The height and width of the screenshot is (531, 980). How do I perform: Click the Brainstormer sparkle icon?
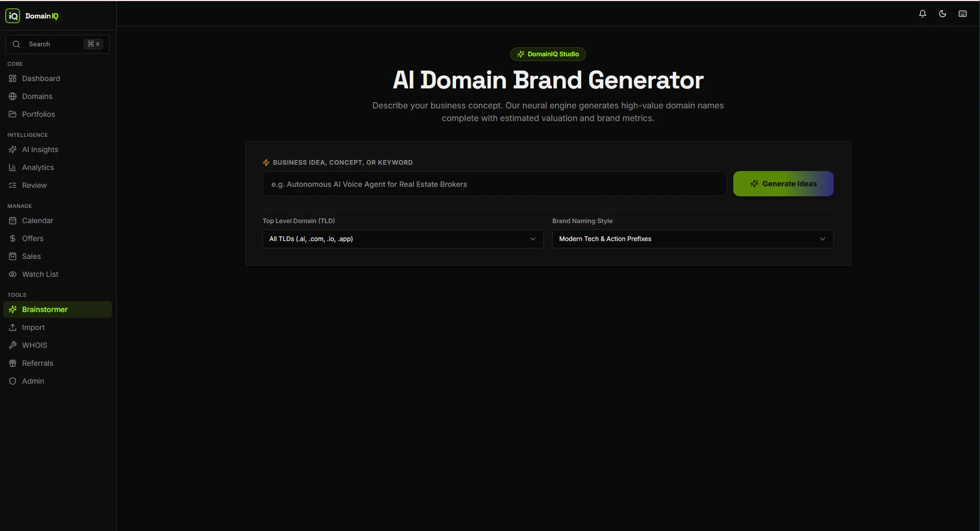coord(13,309)
